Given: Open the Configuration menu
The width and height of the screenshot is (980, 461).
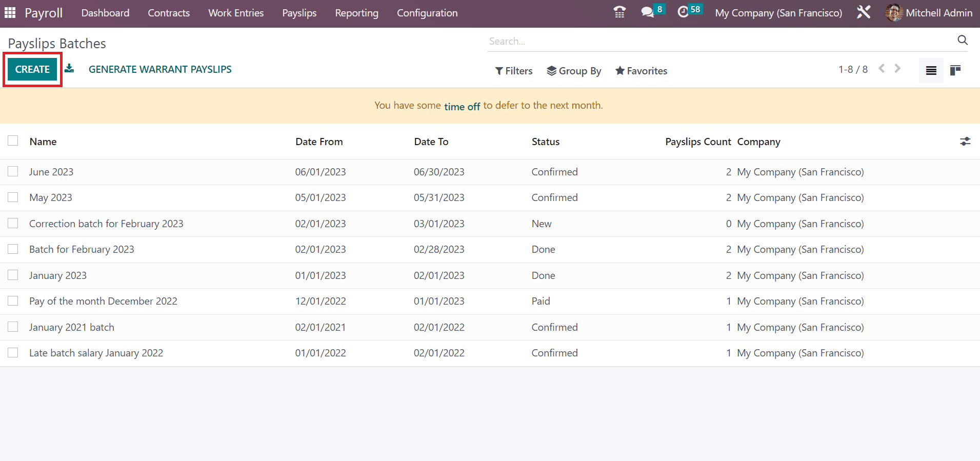Looking at the screenshot, I should [x=427, y=13].
